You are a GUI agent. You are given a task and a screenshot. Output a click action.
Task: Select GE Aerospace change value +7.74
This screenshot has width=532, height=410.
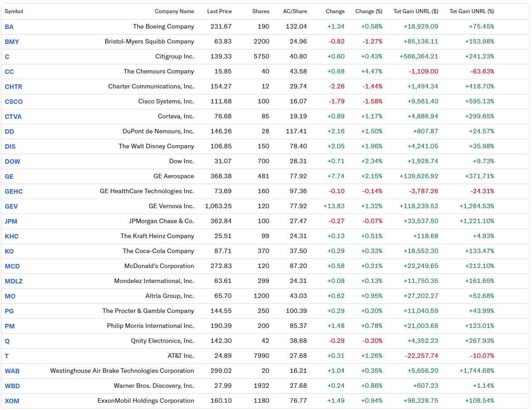[336, 176]
